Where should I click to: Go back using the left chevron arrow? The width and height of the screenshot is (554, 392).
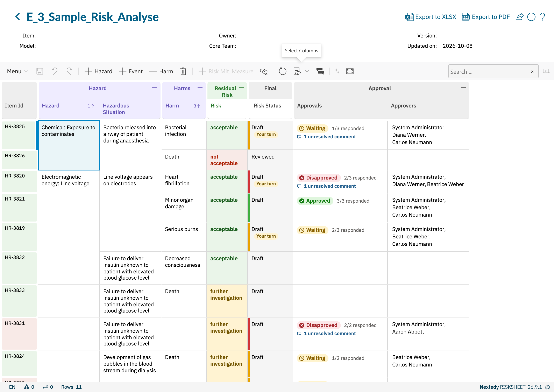coord(17,17)
